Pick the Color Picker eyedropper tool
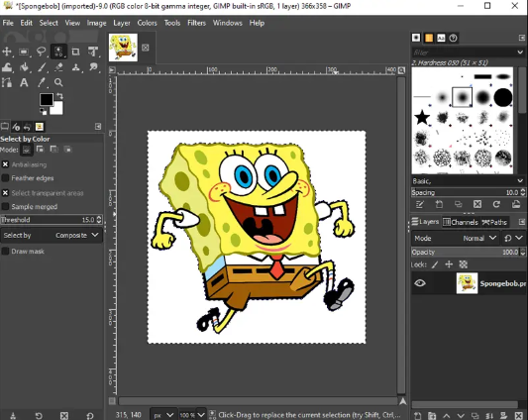This screenshot has width=528, height=420. (x=41, y=82)
